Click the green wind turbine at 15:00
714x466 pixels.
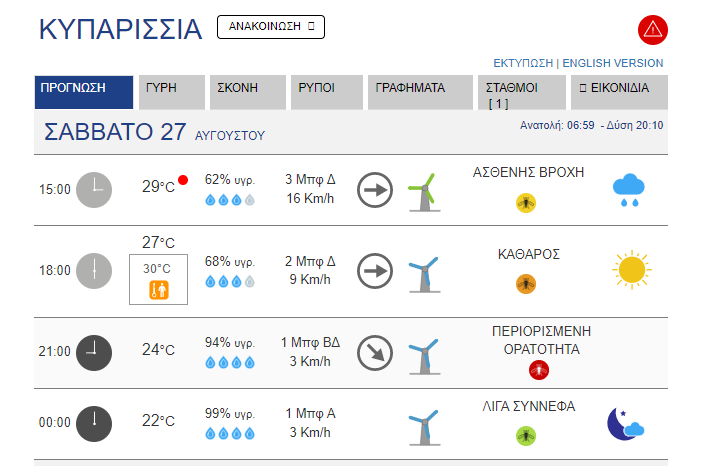point(424,192)
